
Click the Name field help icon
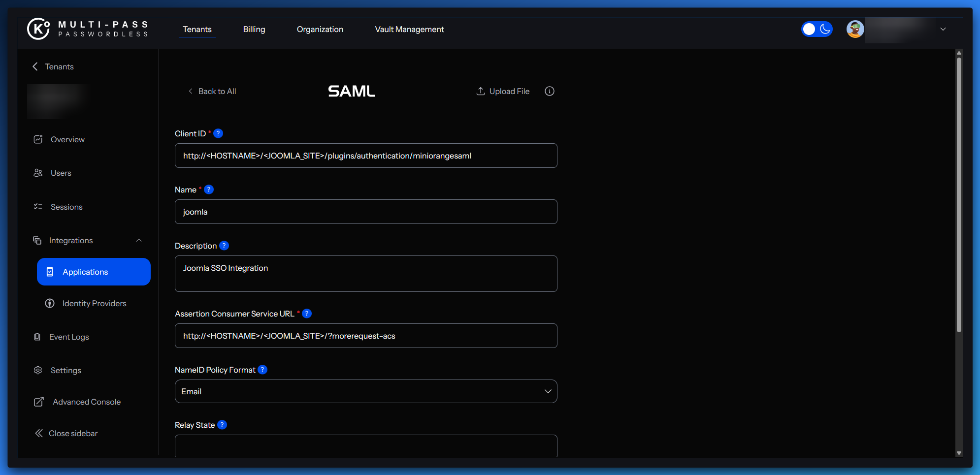[209, 190]
